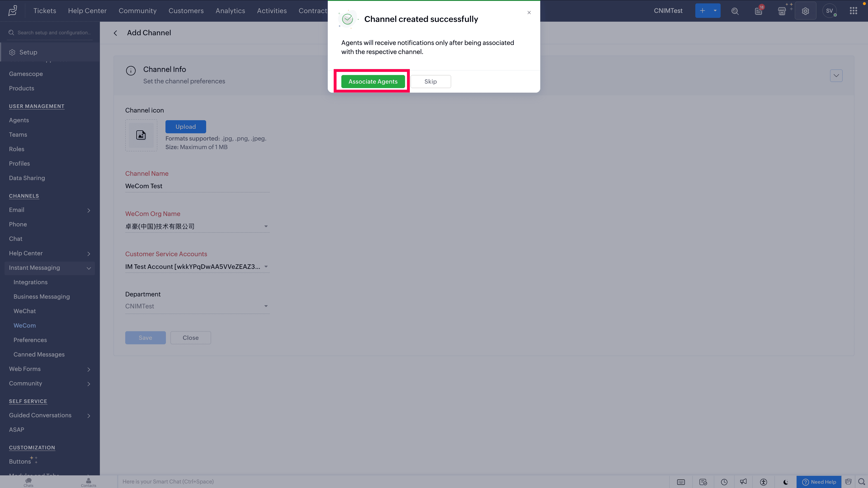Click the setup gear icon in header

pyautogui.click(x=805, y=11)
